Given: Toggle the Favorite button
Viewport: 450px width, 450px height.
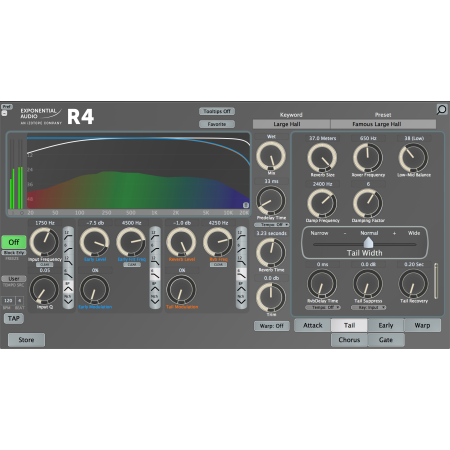Looking at the screenshot, I should 217,124.
